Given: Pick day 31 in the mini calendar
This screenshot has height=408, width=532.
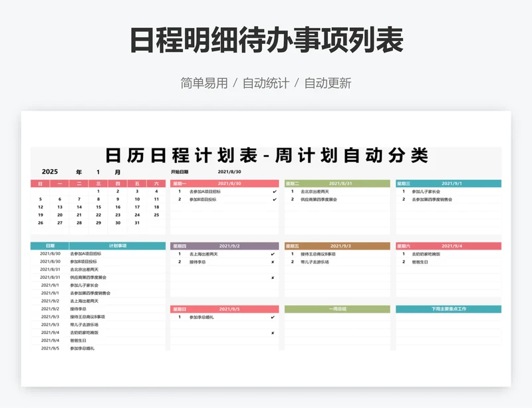Looking at the screenshot, I should (137, 223).
